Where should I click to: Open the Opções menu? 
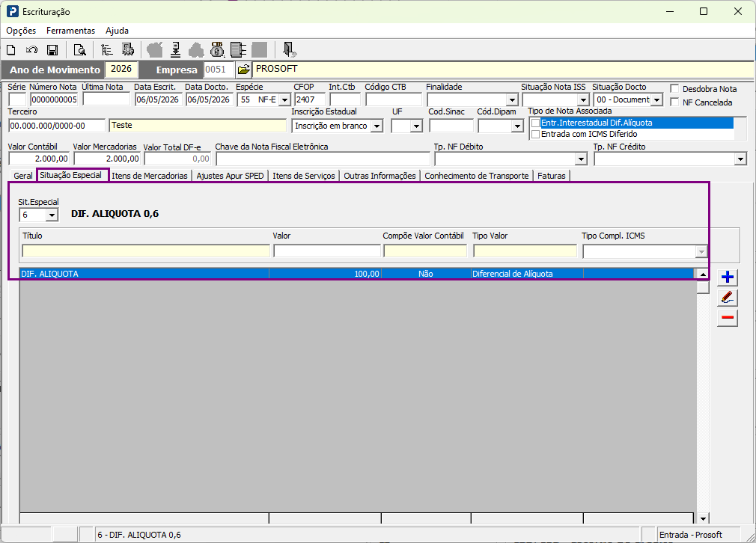point(21,31)
